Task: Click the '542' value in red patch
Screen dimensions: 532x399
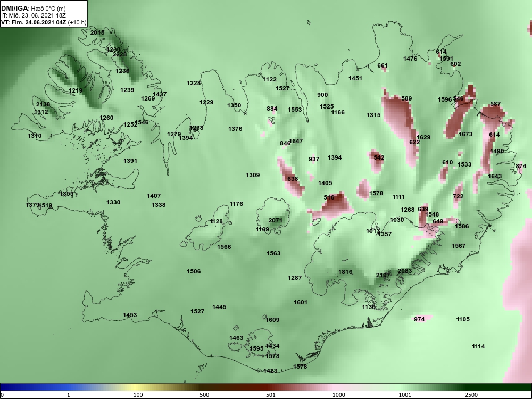Action: point(379,158)
